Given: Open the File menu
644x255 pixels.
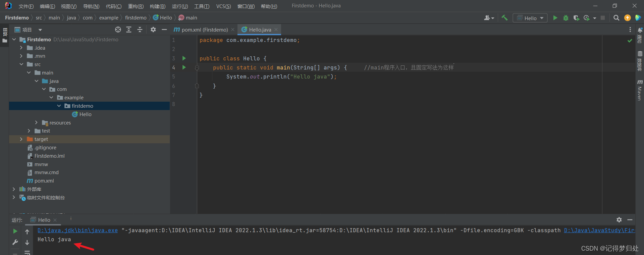Looking at the screenshot, I should point(26,6).
